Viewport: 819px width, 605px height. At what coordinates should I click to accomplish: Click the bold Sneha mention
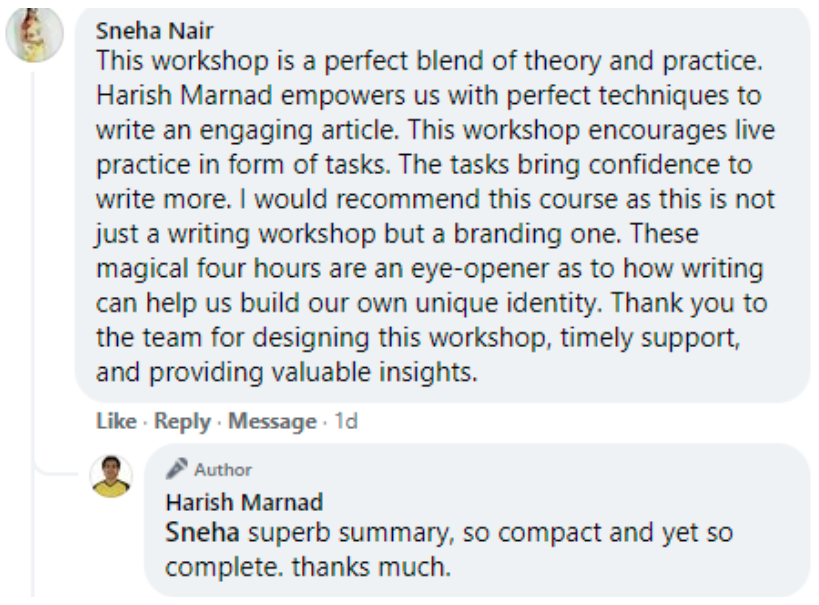(x=195, y=533)
